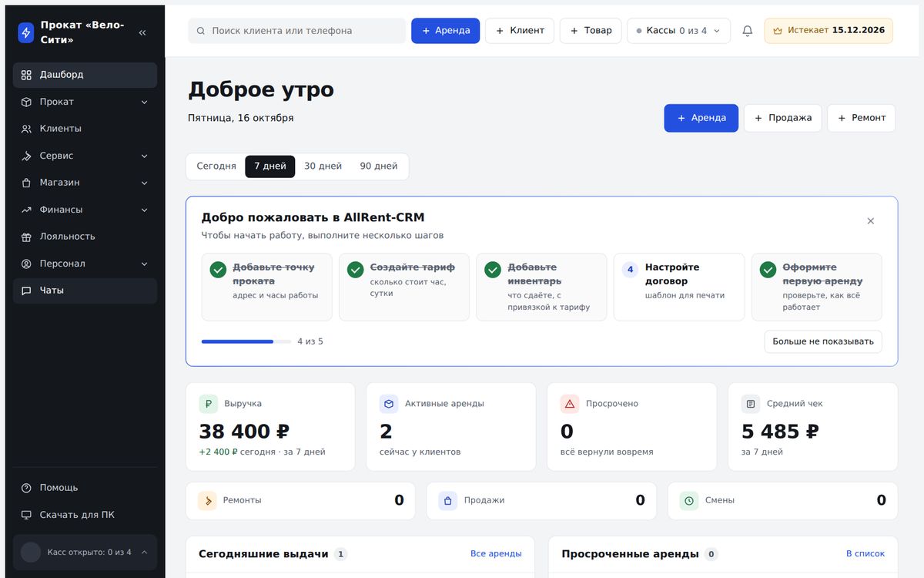
Task: Click the Персонал user icon
Action: pyautogui.click(x=26, y=264)
